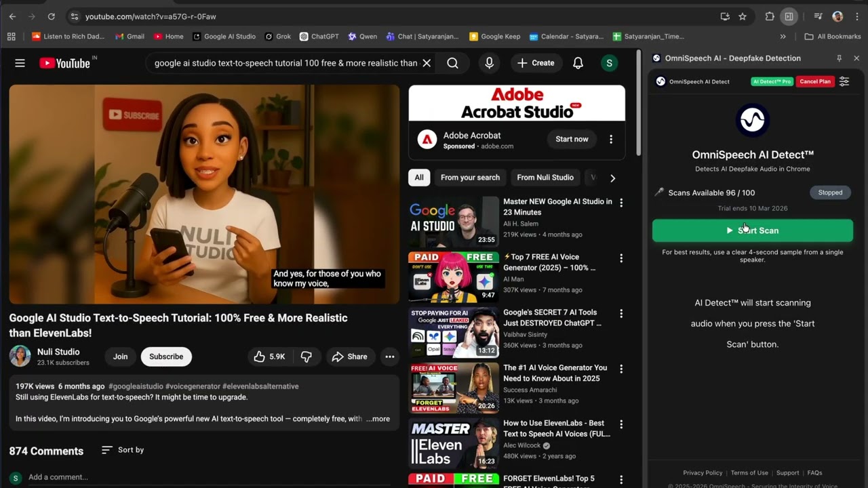Dislike the video

[x=306, y=357]
